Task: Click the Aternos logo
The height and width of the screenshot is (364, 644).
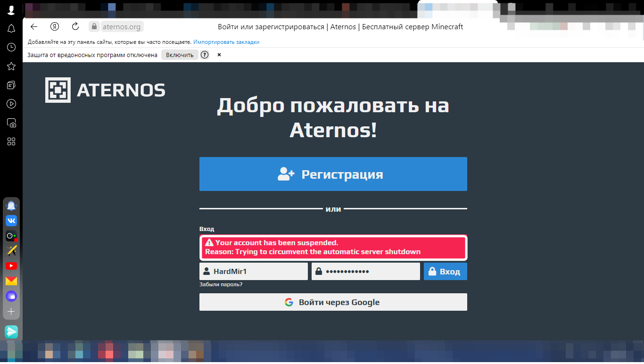Action: coord(105,90)
